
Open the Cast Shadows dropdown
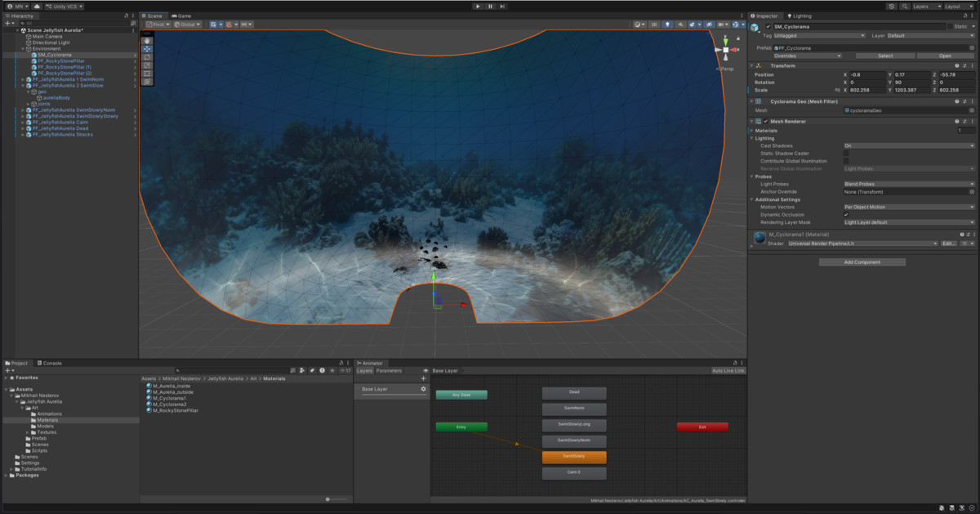pyautogui.click(x=909, y=145)
